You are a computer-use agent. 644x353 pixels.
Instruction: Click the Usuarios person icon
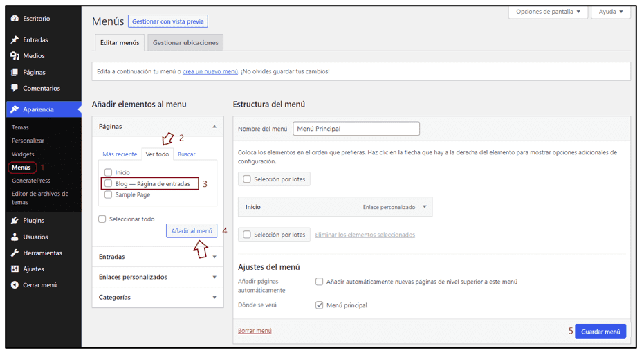[15, 237]
